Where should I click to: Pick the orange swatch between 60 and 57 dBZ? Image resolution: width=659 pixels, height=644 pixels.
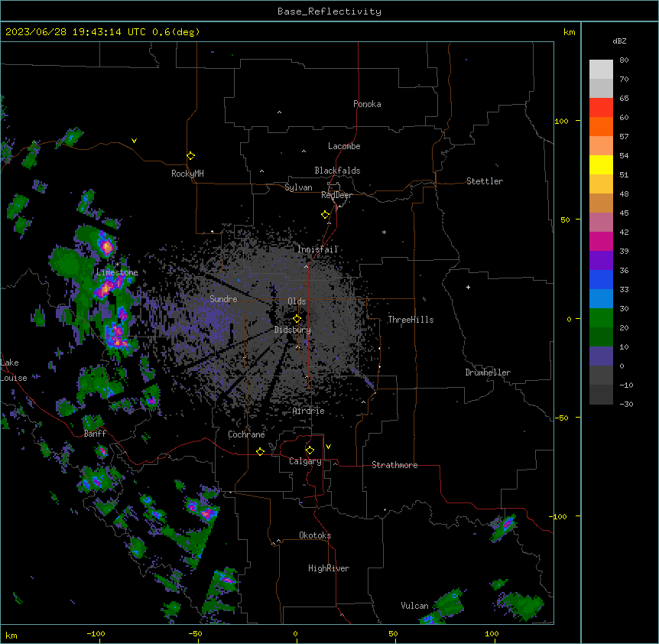click(601, 126)
